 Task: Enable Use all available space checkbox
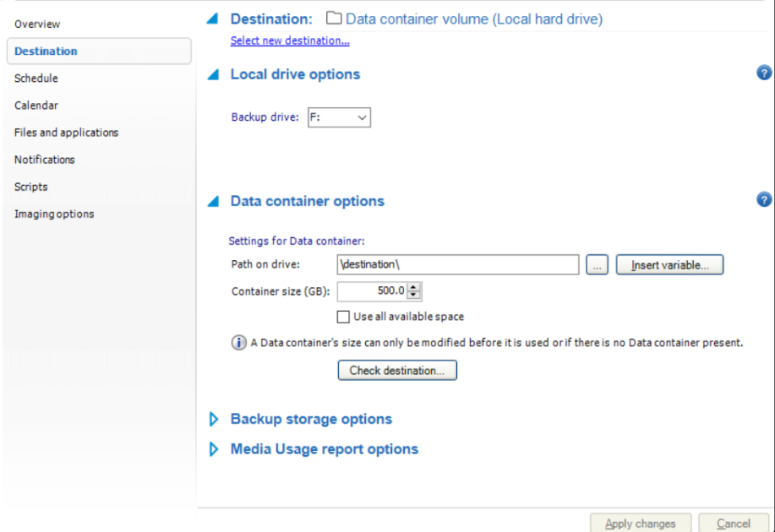[343, 317]
